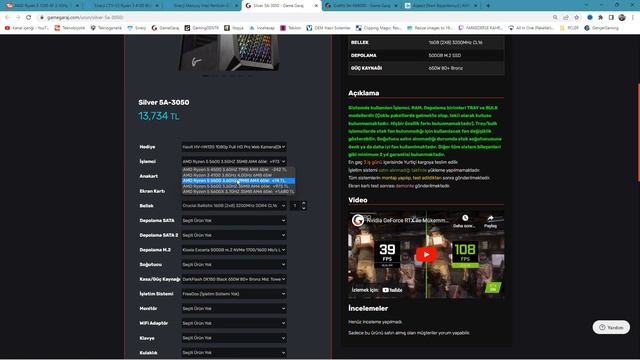Select the AMD Ryzen 3 4100 option
Viewport: 640px width, 360px height.
pos(238,175)
